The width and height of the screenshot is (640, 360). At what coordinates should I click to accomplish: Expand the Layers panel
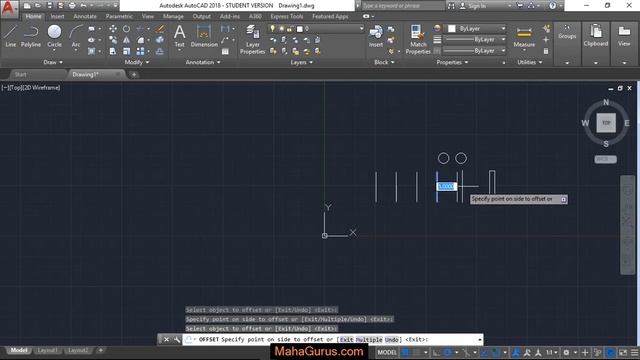pos(302,62)
